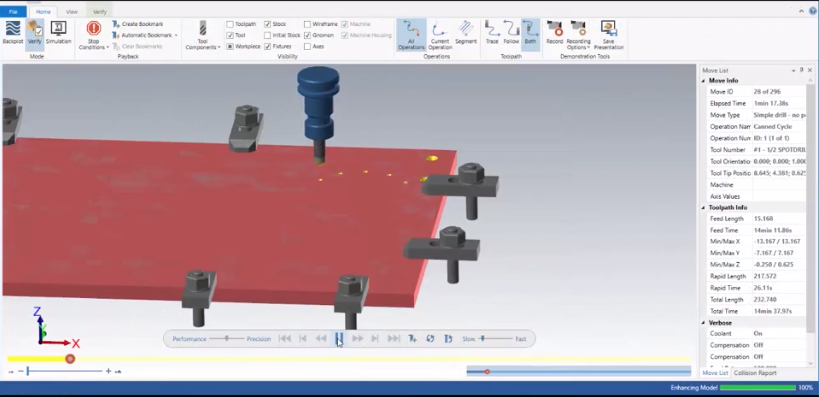Image resolution: width=819 pixels, height=397 pixels.
Task: Collapse the Toolpath Info section
Action: coord(704,207)
